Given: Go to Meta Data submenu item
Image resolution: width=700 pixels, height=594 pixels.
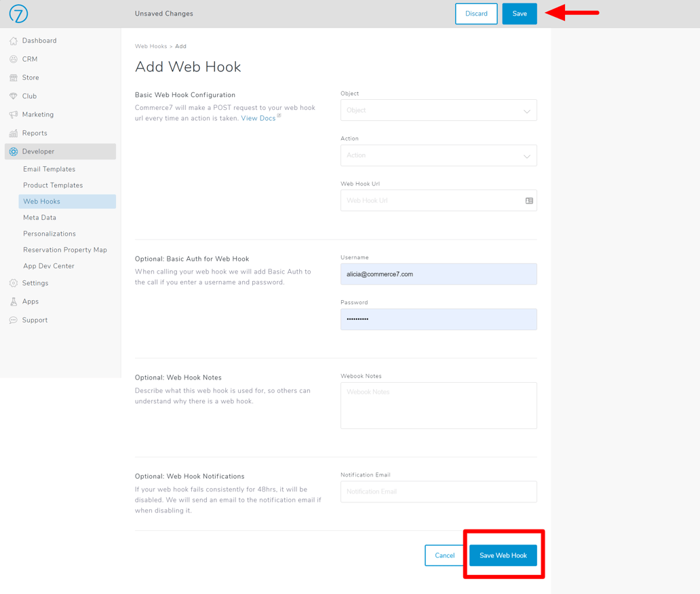Looking at the screenshot, I should 39,218.
